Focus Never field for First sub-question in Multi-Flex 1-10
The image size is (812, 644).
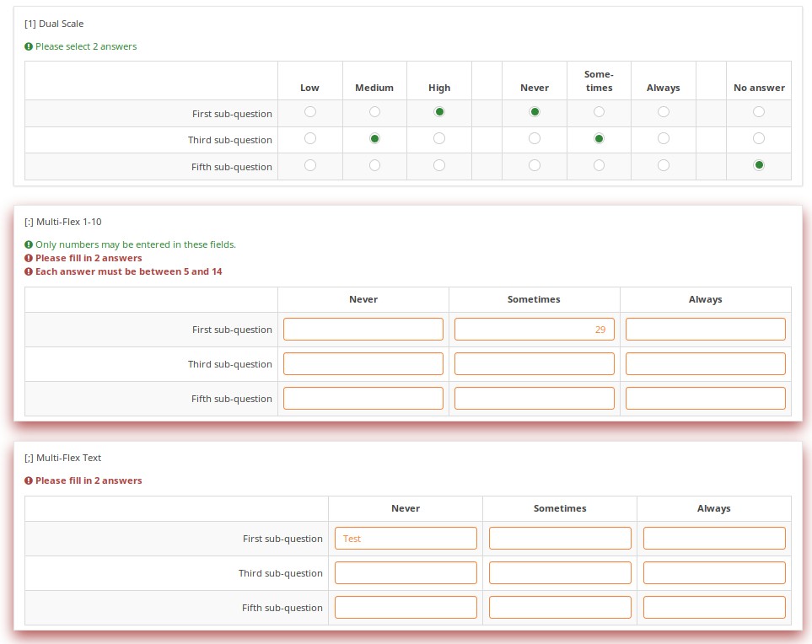click(363, 329)
